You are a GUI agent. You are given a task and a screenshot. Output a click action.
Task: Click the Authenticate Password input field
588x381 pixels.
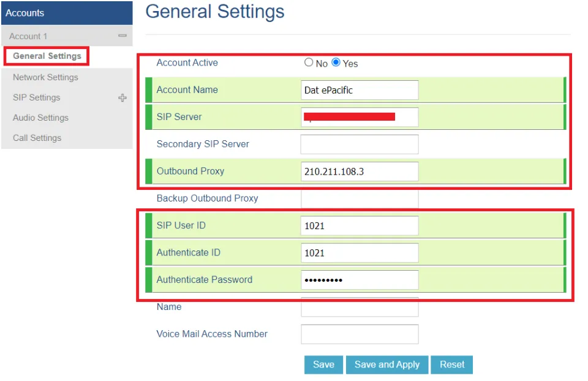point(360,280)
